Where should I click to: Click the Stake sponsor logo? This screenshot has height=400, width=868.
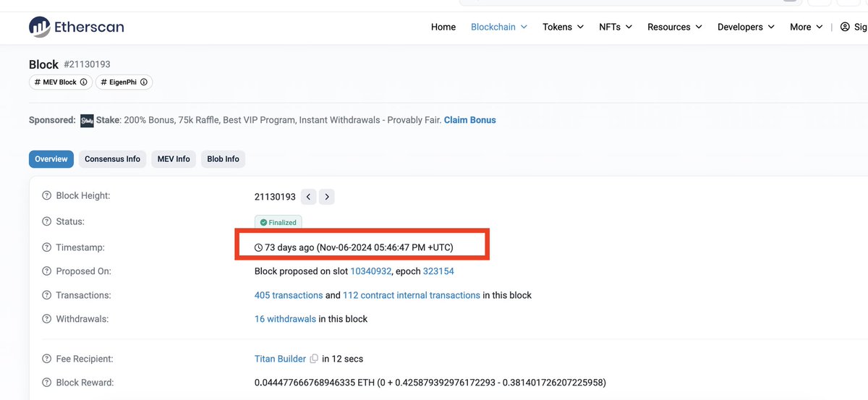pyautogui.click(x=88, y=120)
